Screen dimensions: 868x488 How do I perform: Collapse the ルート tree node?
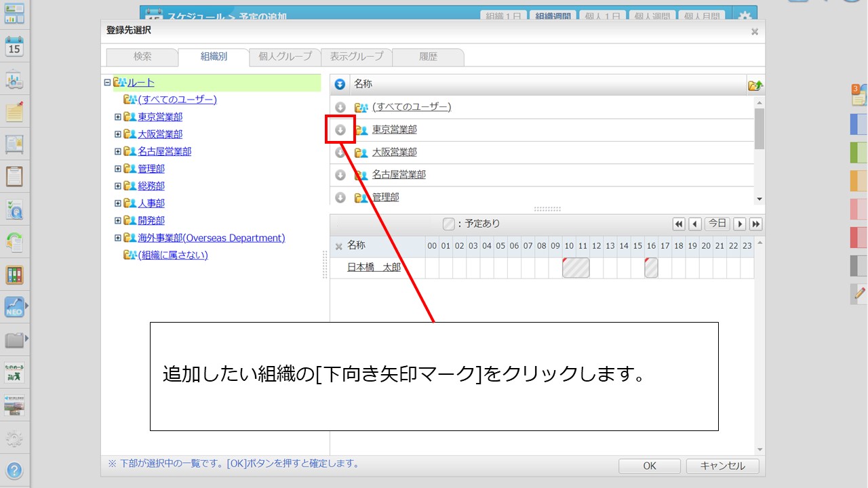pyautogui.click(x=107, y=83)
